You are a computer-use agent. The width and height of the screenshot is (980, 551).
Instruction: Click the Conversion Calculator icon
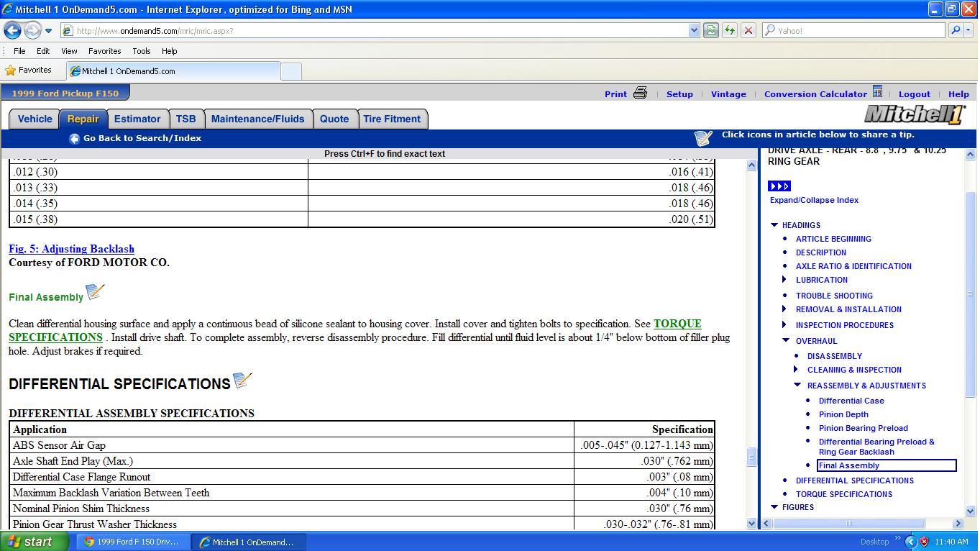[877, 91]
